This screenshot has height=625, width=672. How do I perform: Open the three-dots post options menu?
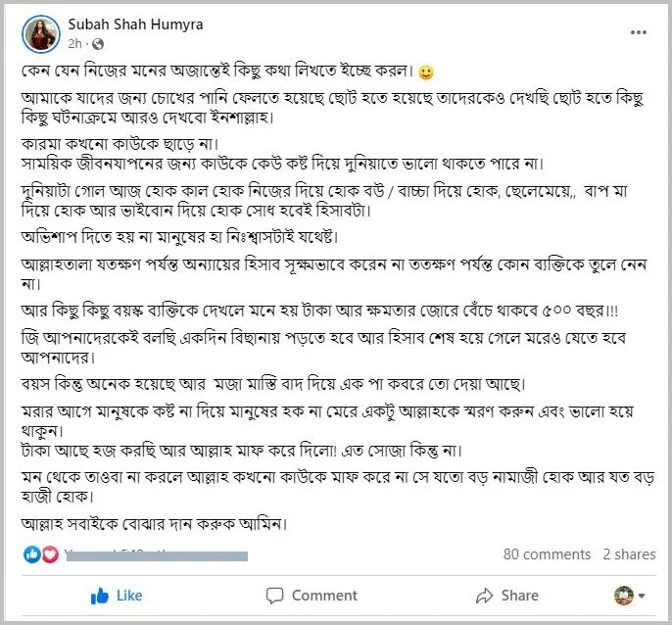[638, 32]
